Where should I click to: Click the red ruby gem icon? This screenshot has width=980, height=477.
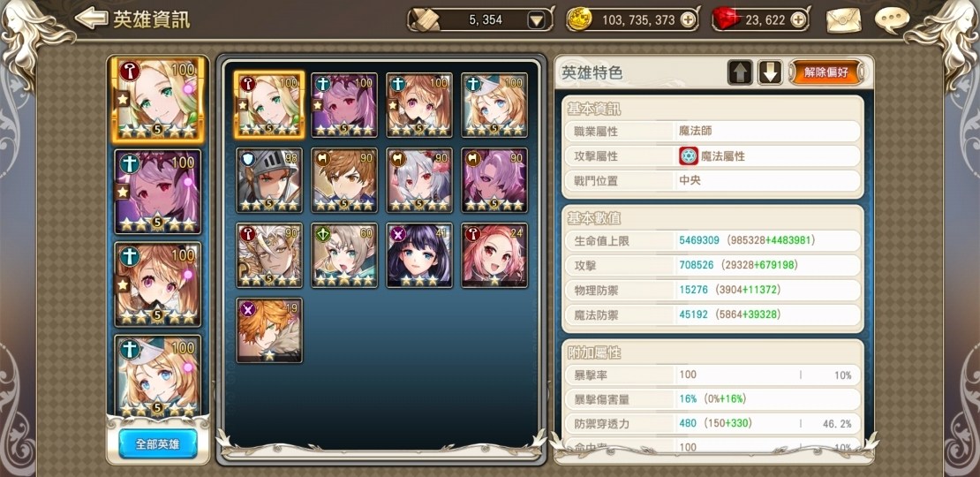point(727,19)
